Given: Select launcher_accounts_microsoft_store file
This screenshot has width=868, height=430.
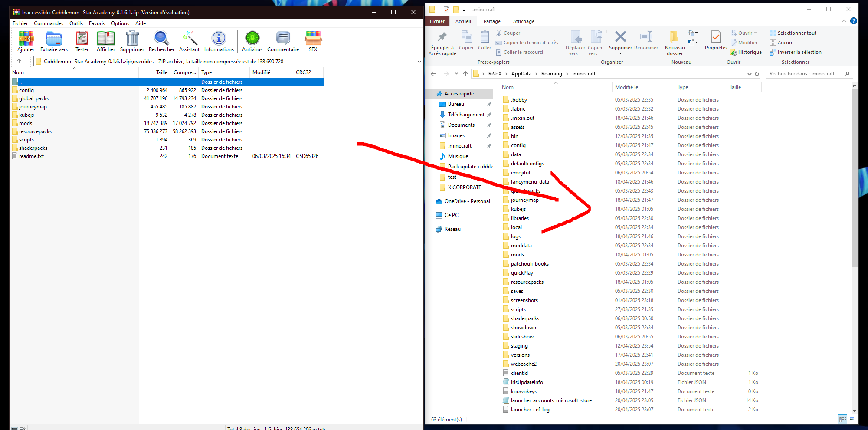Looking at the screenshot, I should click(x=551, y=400).
